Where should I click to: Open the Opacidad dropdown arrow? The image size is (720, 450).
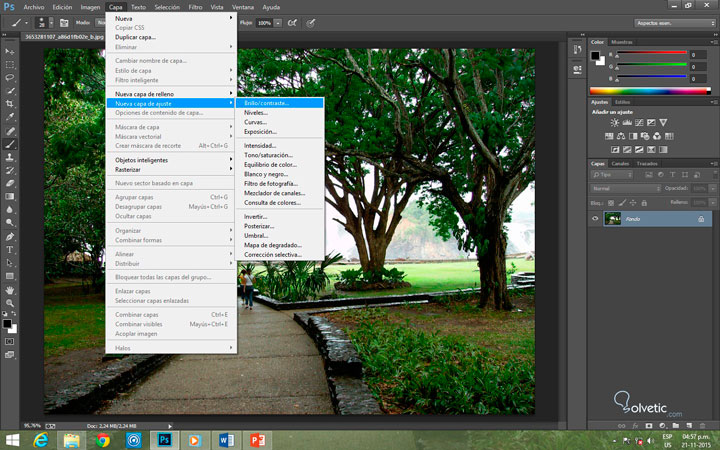pyautogui.click(x=713, y=188)
